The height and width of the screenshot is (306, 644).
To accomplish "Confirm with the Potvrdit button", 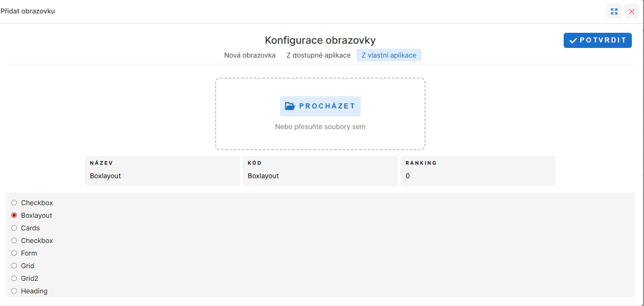I will coord(597,40).
